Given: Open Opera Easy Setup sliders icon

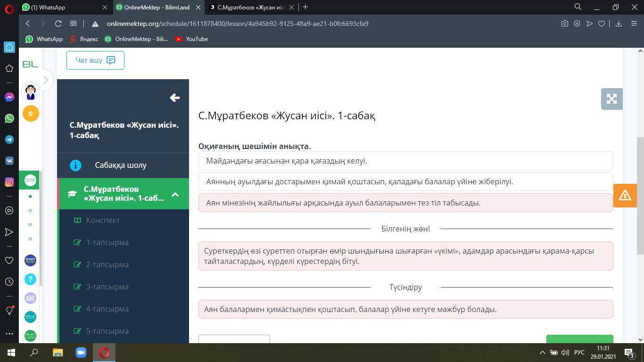Looking at the screenshot, I should pos(634,24).
